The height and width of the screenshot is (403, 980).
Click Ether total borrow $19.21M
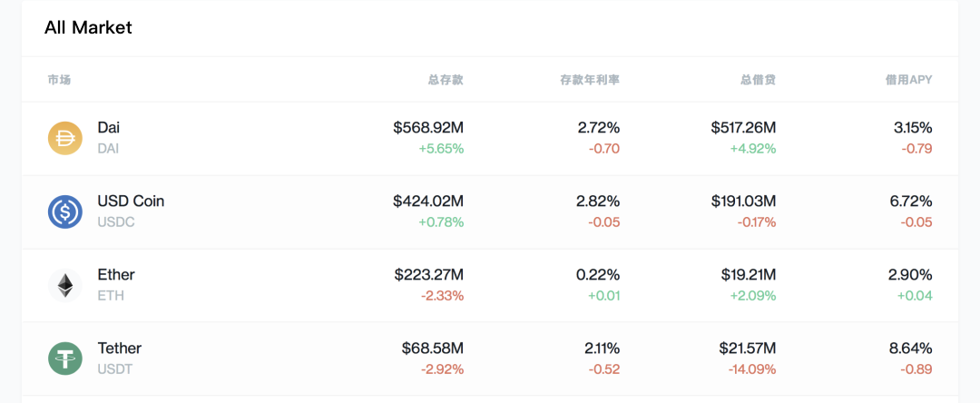click(747, 275)
